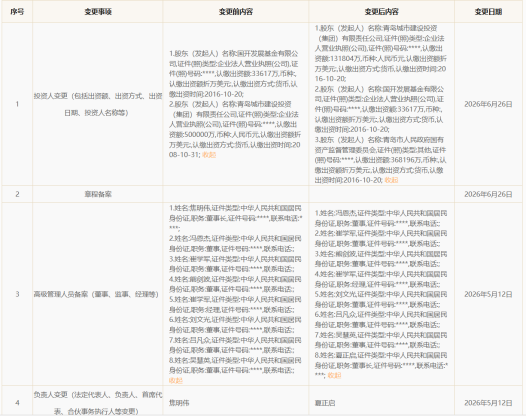The image size is (526, 416).
Task: Select the 变更事项 column header
Action: pyautogui.click(x=98, y=12)
